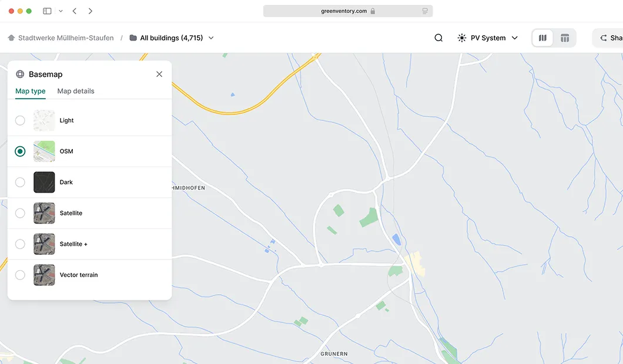Close the Basemap panel
This screenshot has height=364, width=623.
[x=159, y=74]
